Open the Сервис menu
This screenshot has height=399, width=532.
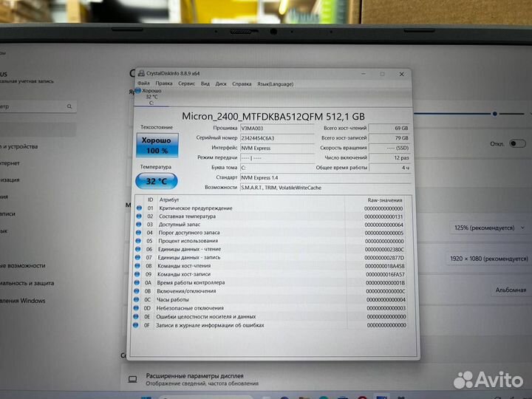pyautogui.click(x=186, y=83)
